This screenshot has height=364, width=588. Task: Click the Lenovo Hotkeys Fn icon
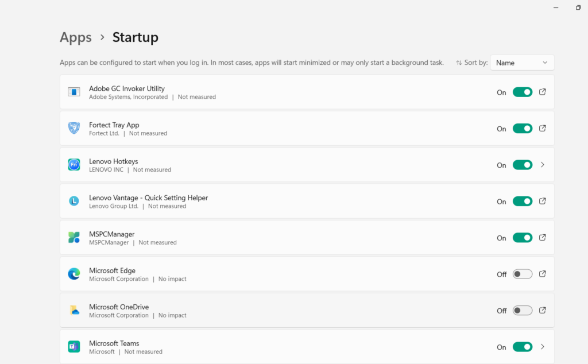pos(74,165)
